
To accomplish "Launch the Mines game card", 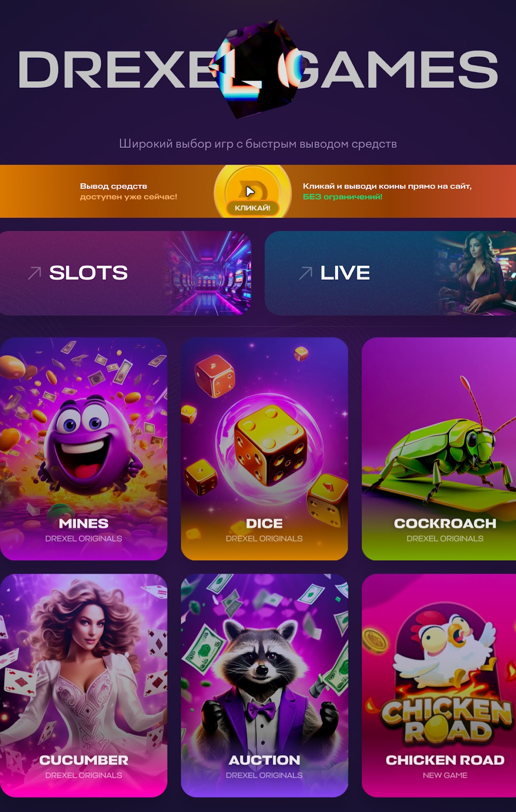I will pyautogui.click(x=84, y=449).
